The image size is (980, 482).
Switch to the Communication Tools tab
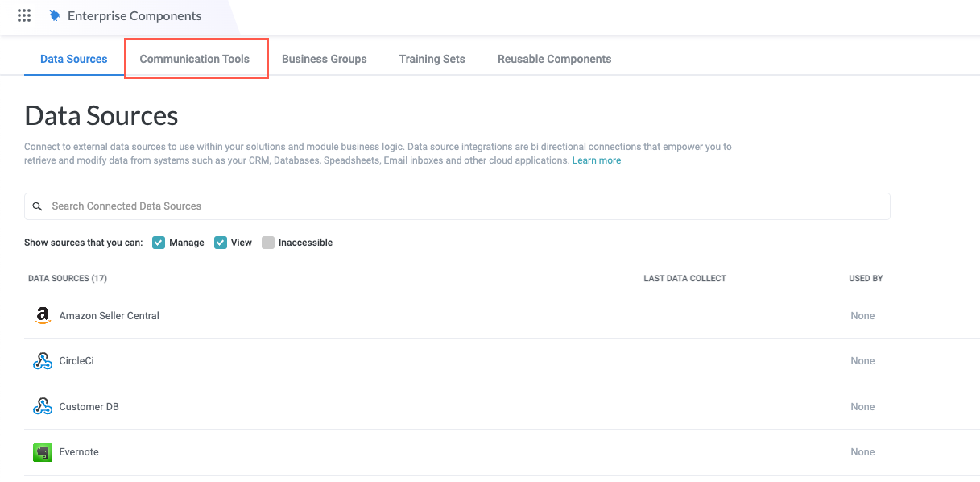tap(195, 59)
